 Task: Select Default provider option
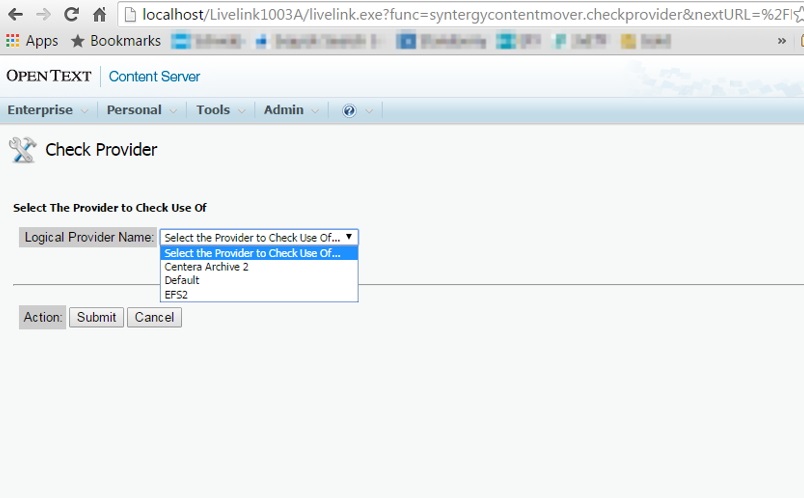(182, 281)
